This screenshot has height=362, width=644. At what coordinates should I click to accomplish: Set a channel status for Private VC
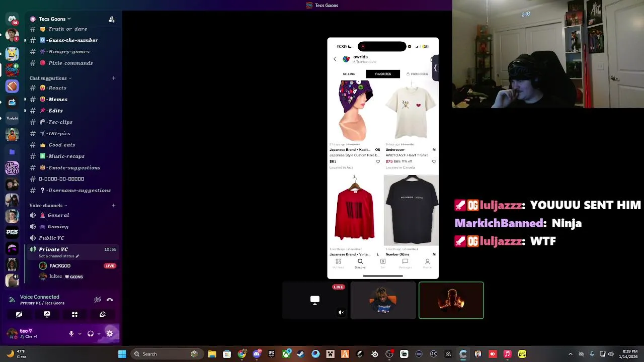(x=59, y=256)
